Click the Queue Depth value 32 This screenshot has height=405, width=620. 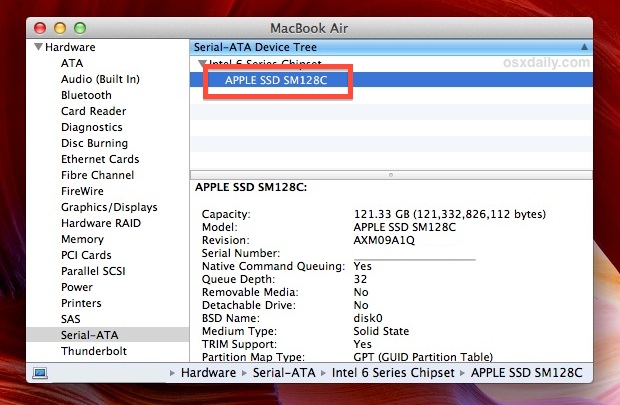point(360,279)
